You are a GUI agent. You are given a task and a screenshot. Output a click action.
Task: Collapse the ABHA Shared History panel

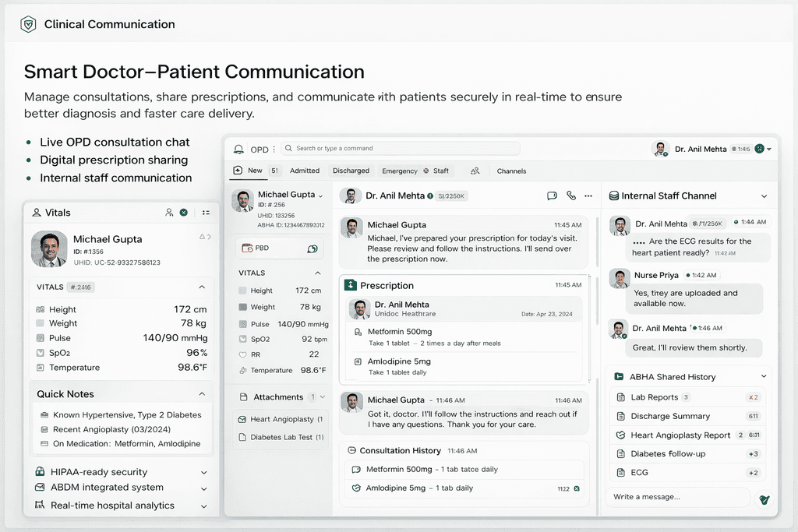tap(764, 377)
